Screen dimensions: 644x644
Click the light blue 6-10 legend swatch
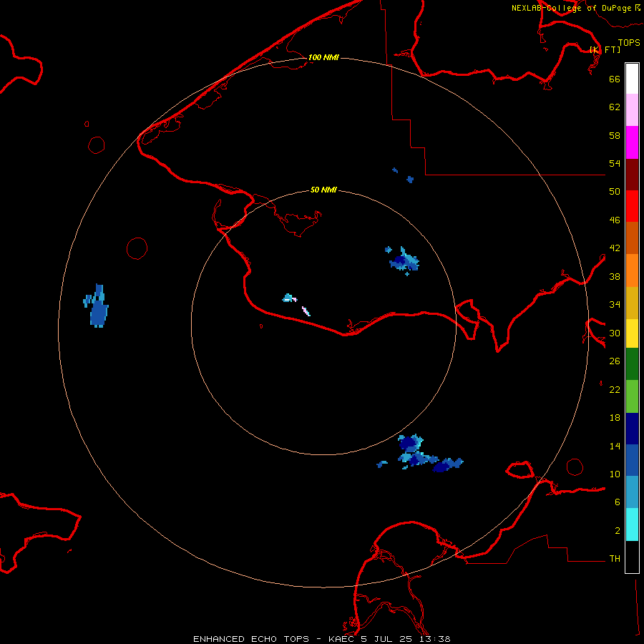pyautogui.click(x=632, y=492)
